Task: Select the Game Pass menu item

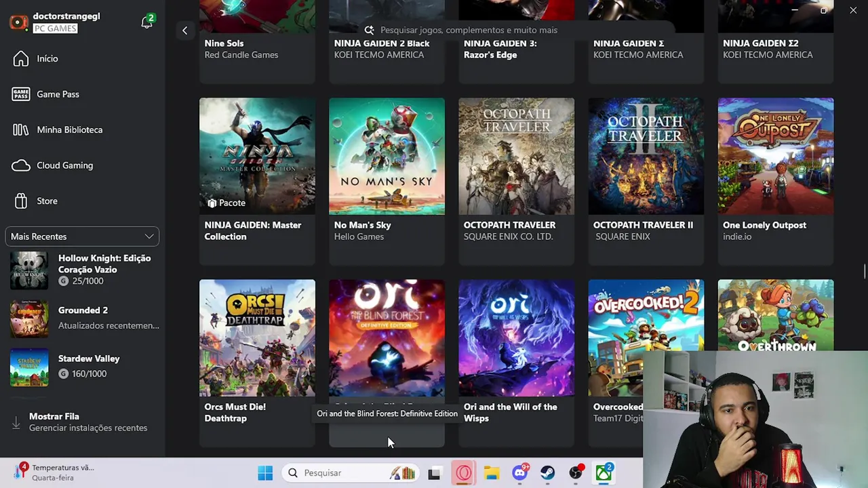Action: pyautogui.click(x=58, y=94)
